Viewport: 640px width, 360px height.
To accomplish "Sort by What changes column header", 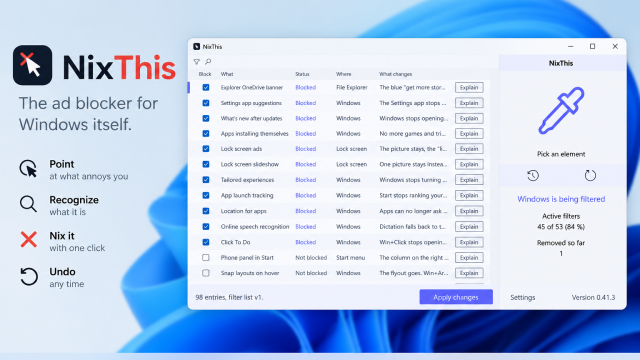I will 396,74.
